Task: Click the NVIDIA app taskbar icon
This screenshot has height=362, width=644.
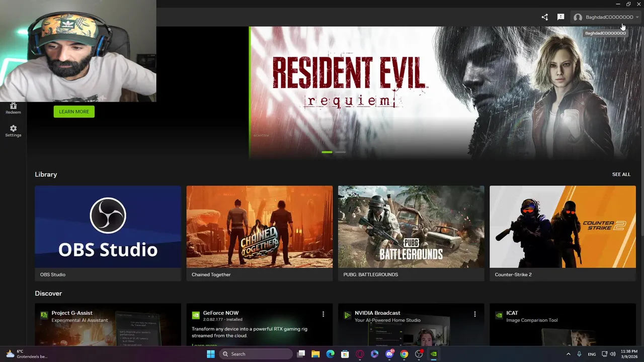Action: (x=434, y=354)
